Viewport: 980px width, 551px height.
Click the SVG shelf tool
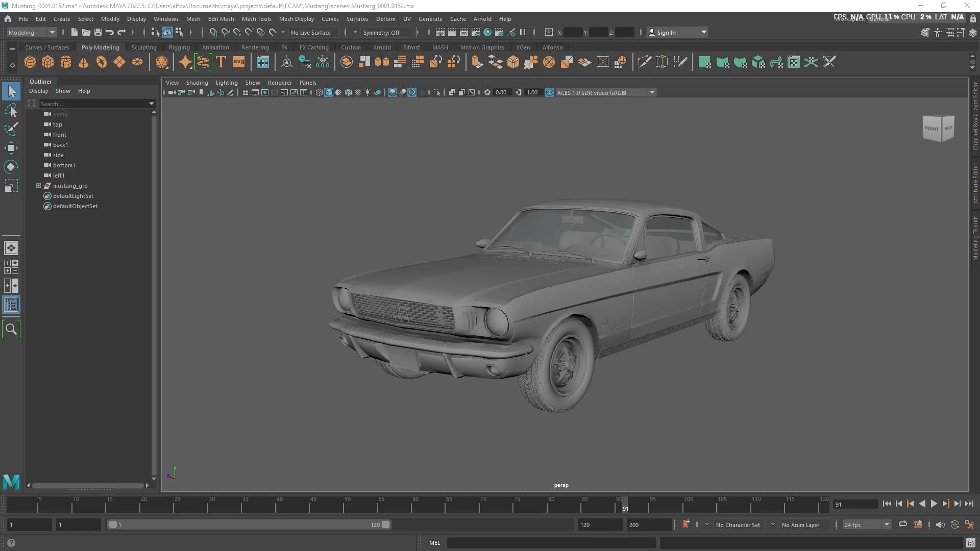(x=239, y=62)
